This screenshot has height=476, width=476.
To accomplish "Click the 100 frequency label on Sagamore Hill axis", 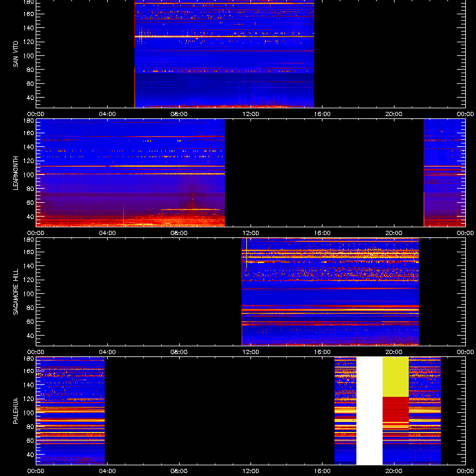I will point(30,294).
